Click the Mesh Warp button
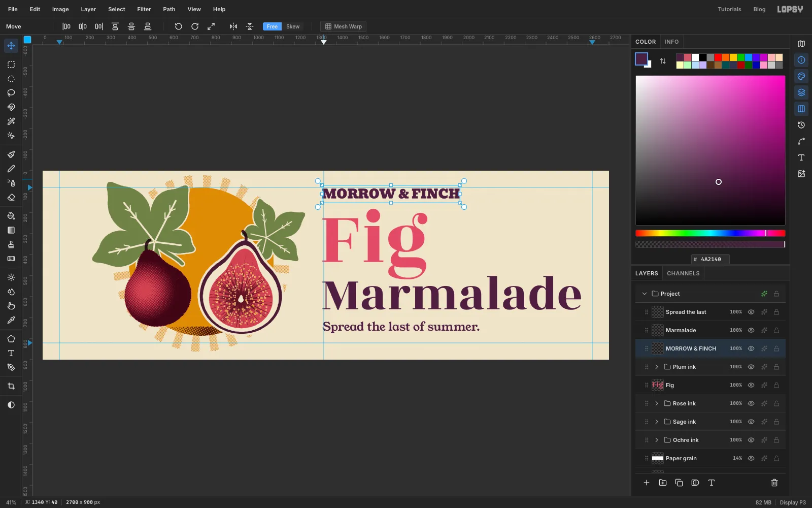 click(343, 26)
